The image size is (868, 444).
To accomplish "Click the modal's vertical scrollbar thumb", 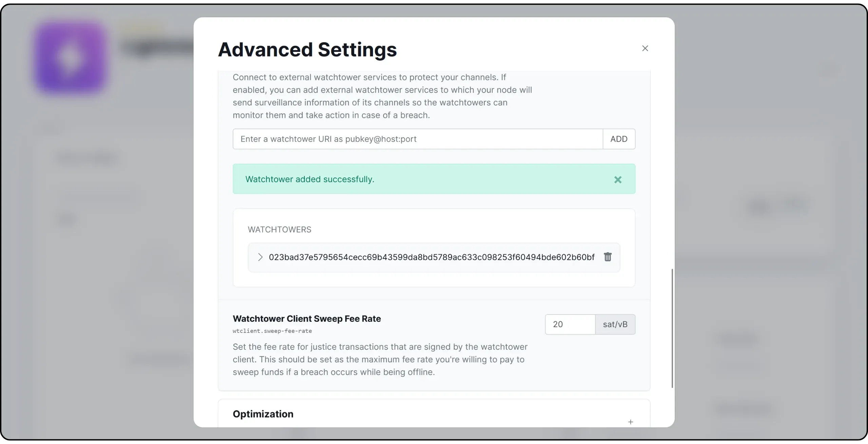I will point(672,328).
